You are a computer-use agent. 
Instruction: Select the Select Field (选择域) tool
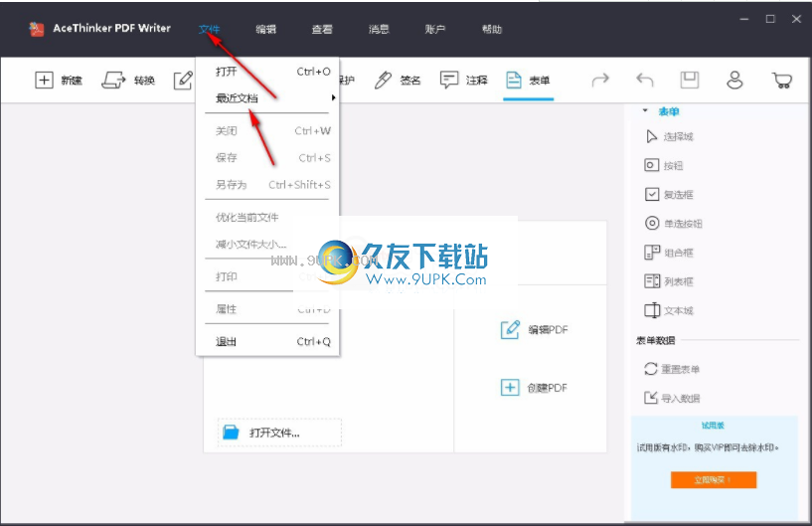point(669,137)
